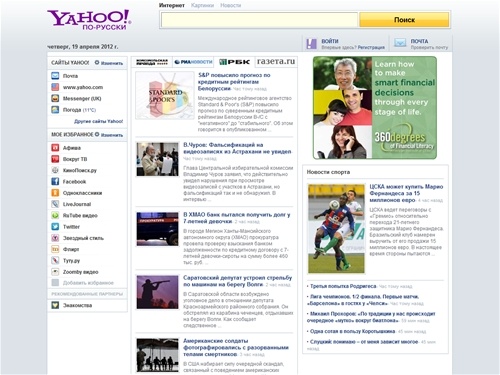Click the Standard & Poor's news thumbnail
Screen dimensions: 500x375
click(x=165, y=96)
